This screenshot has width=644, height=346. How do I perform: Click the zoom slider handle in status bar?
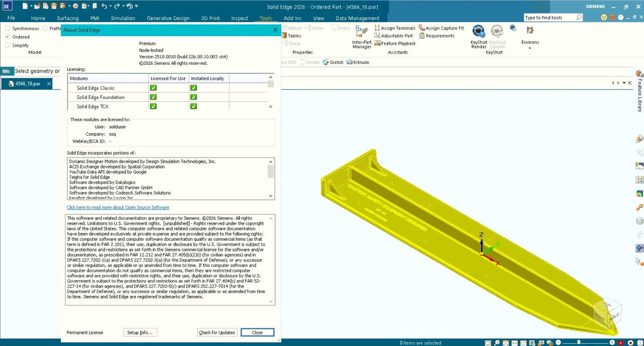(579, 342)
